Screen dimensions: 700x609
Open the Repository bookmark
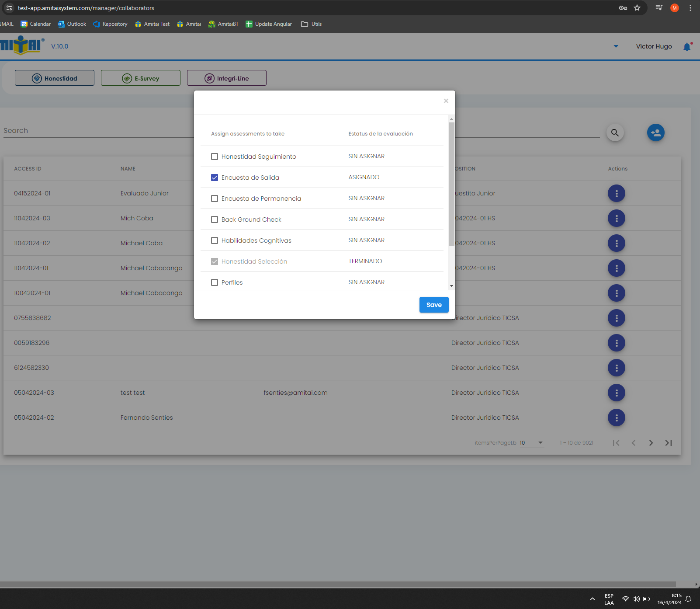coord(111,24)
